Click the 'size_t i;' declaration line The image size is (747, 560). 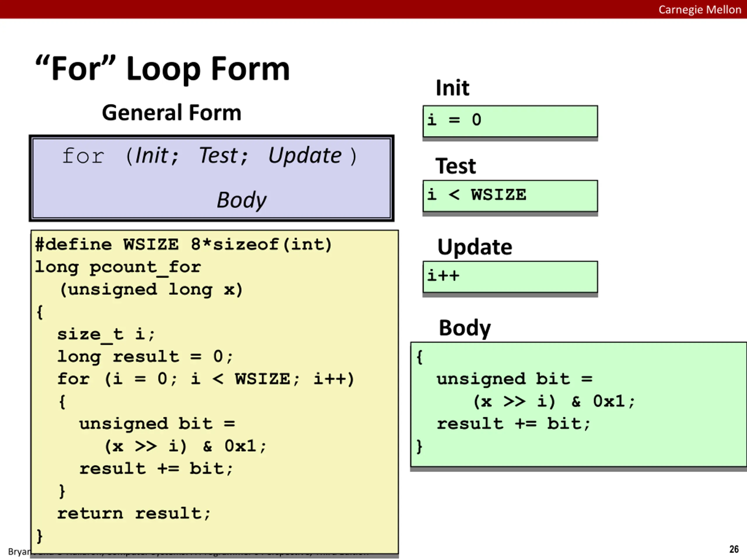[106, 335]
